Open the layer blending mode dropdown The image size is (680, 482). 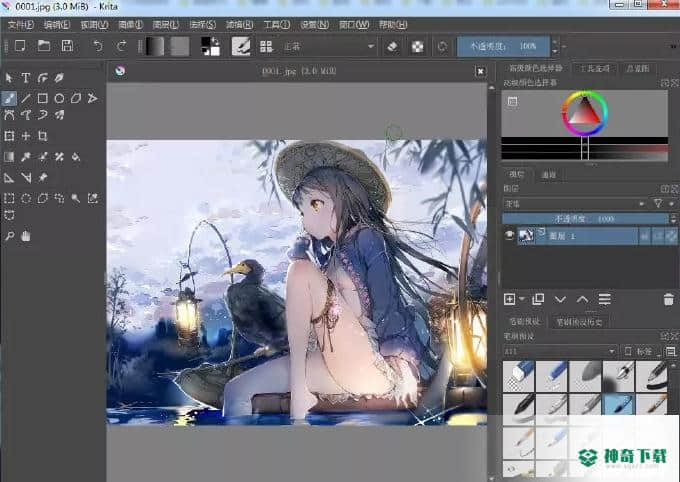coord(574,203)
